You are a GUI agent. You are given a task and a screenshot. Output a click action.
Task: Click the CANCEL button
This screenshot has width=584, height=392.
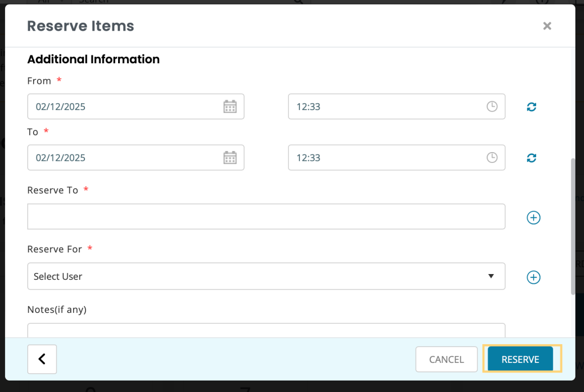click(446, 360)
